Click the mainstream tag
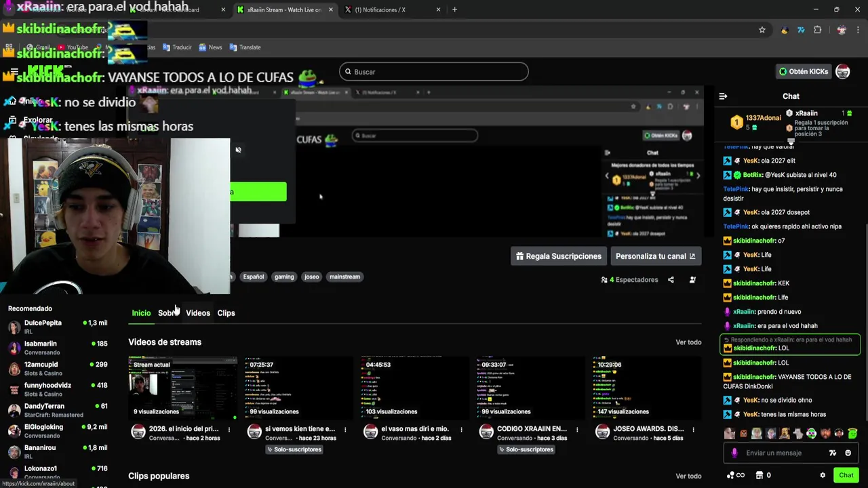Viewport: 868px width, 488px height. [x=344, y=277]
